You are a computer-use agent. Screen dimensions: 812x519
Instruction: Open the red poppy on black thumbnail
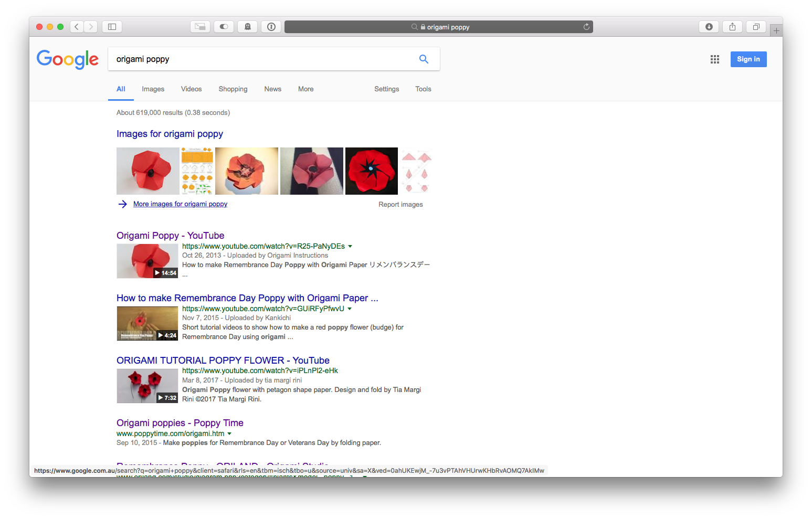point(372,171)
